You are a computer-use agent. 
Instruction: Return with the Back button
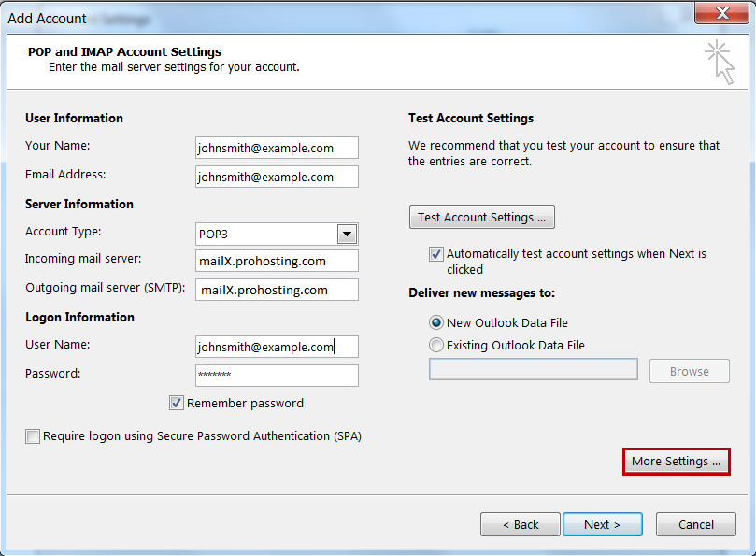point(521,524)
